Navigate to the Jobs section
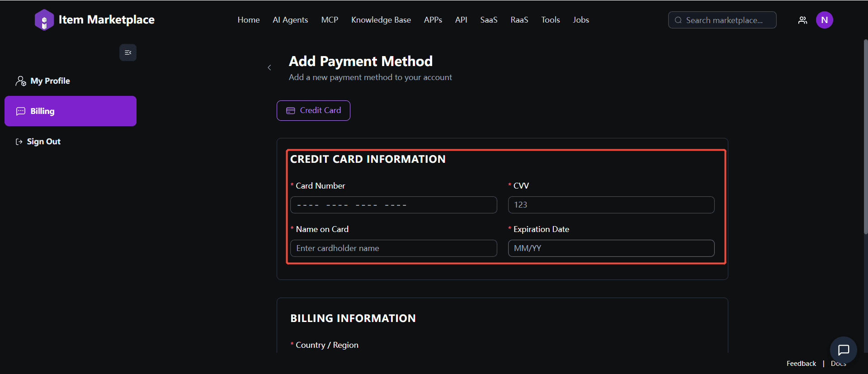This screenshot has width=868, height=374. 580,20
